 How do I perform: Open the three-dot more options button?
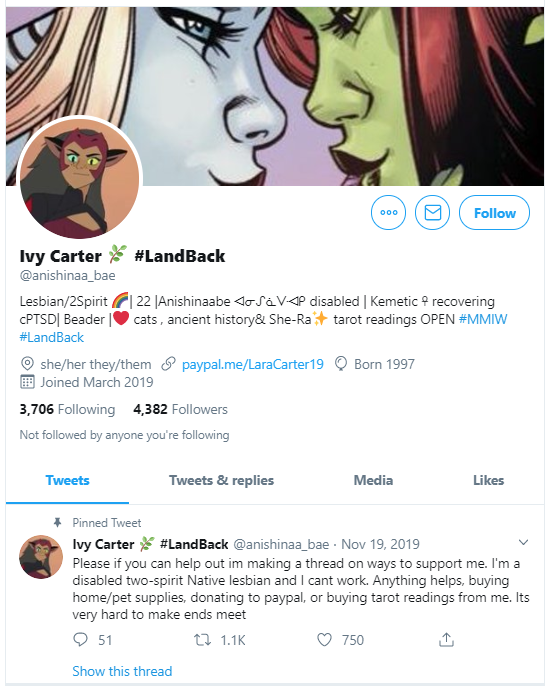(x=388, y=213)
